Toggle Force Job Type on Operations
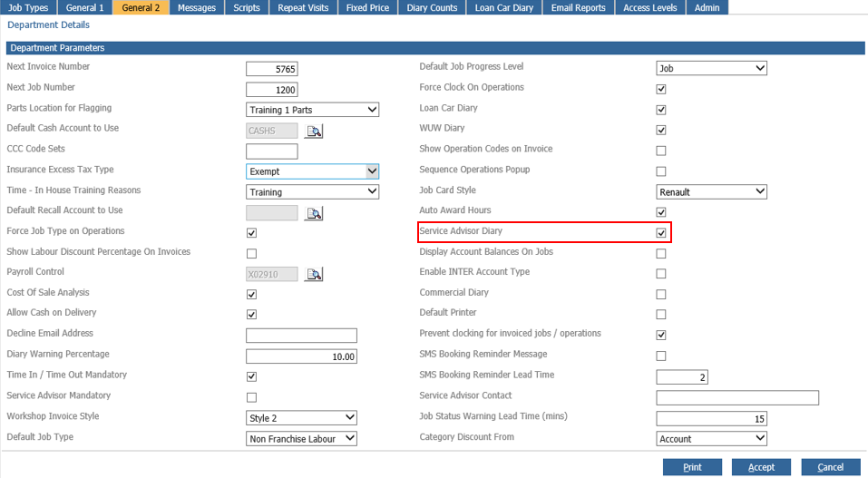This screenshot has height=478, width=868. 251,232
